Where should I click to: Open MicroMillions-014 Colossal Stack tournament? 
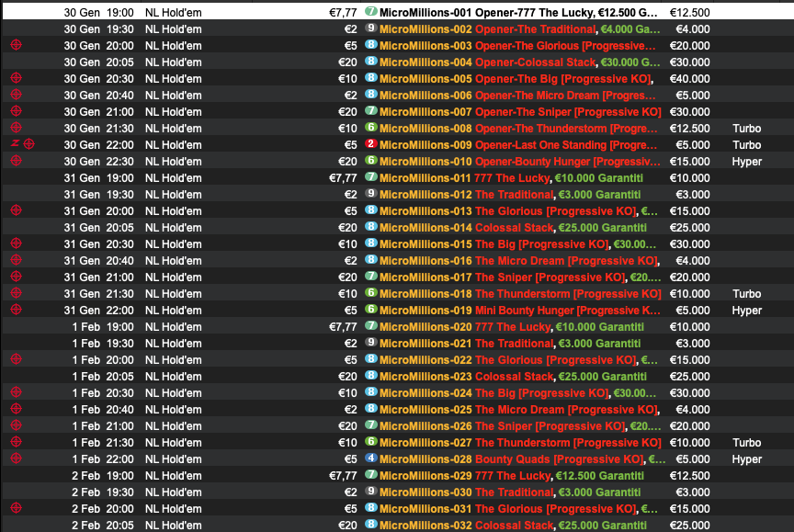click(x=513, y=228)
